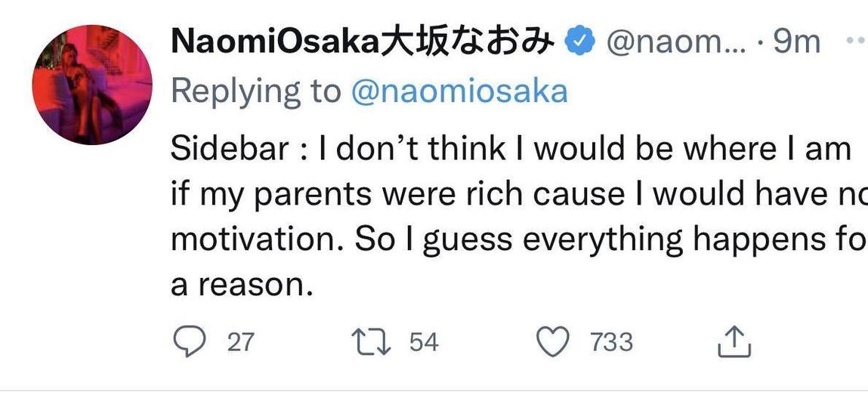This screenshot has width=868, height=407.
Task: Open the share icon on the tweet
Action: pos(734,344)
